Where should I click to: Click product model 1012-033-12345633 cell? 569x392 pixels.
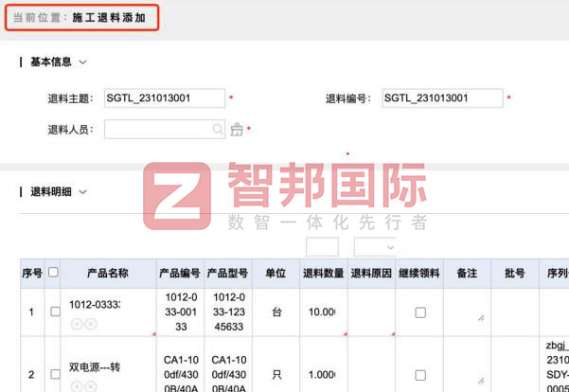(x=228, y=312)
